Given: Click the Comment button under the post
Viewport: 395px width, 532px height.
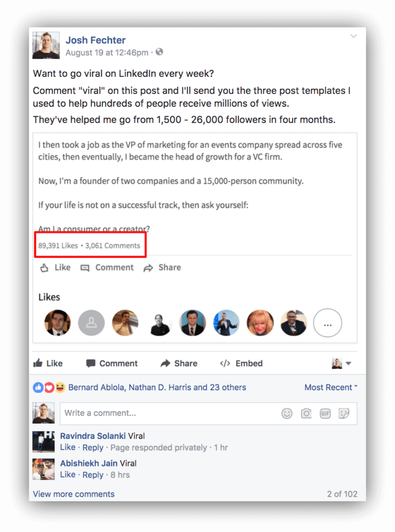Looking at the screenshot, I should point(112,363).
